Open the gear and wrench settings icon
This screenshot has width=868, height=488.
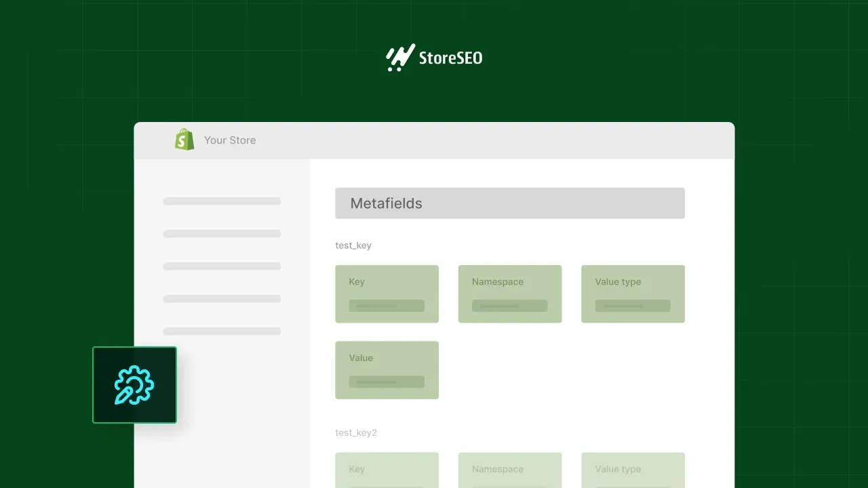click(x=134, y=385)
